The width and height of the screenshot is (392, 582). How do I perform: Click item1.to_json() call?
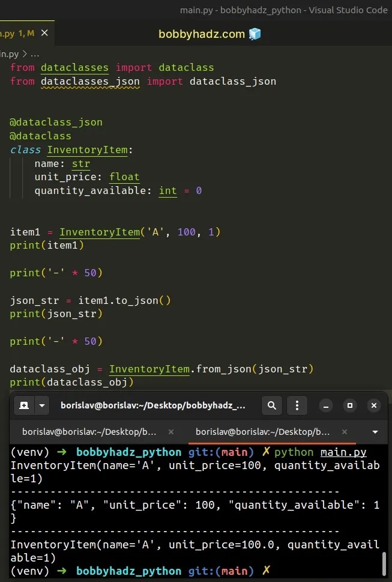pos(124,300)
